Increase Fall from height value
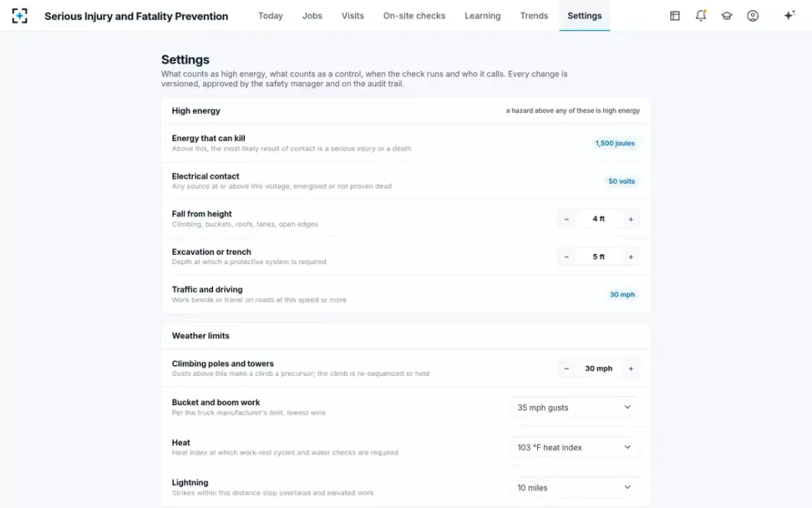This screenshot has width=812, height=508. click(631, 219)
